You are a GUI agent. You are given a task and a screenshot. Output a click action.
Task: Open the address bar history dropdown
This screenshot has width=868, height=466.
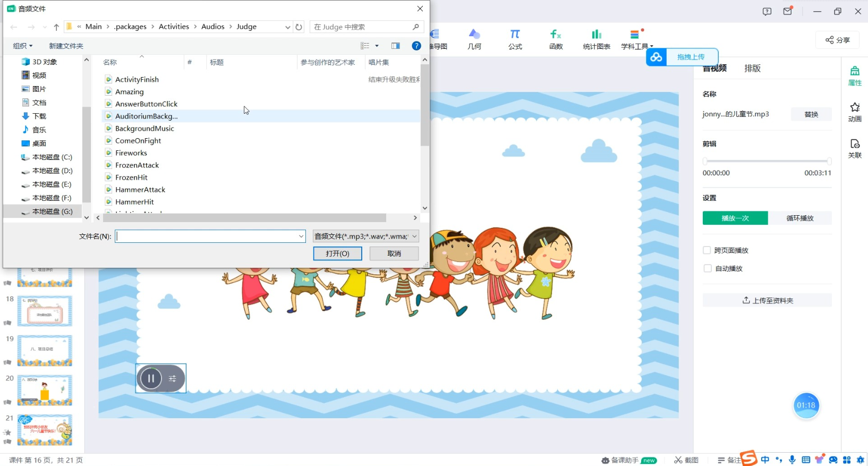coord(287,27)
